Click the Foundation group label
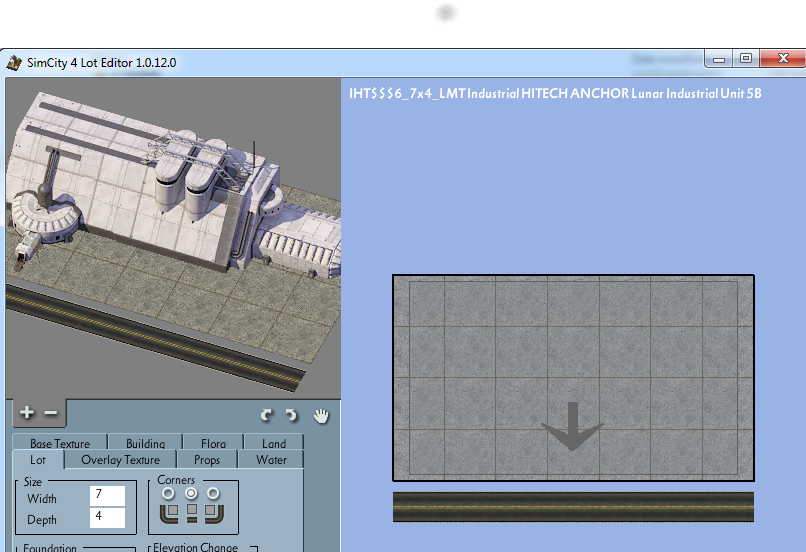The width and height of the screenshot is (806, 552). click(x=50, y=548)
